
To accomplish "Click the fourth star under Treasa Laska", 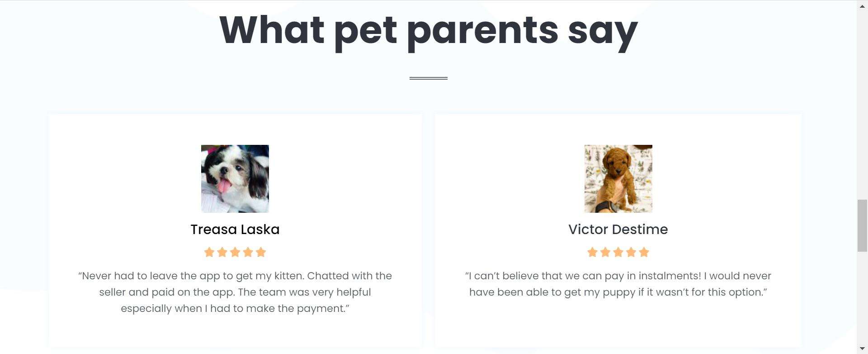I will (x=248, y=252).
